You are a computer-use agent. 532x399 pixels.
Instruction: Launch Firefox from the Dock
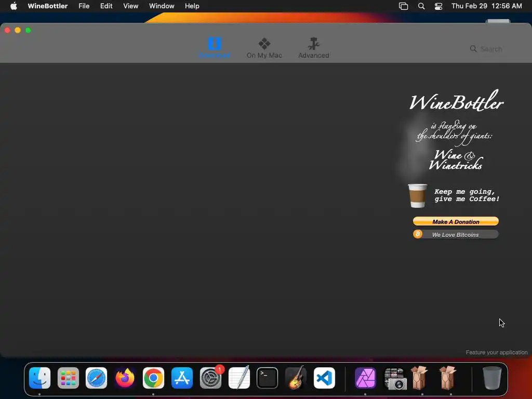pos(125,378)
